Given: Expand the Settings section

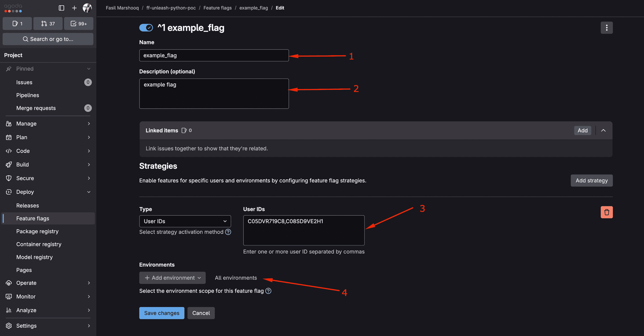Looking at the screenshot, I should [48, 326].
